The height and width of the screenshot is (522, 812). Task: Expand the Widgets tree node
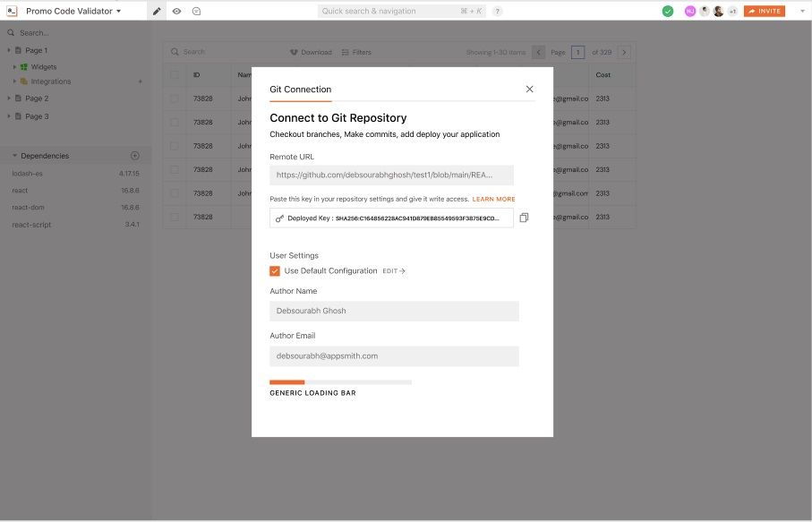pos(14,67)
